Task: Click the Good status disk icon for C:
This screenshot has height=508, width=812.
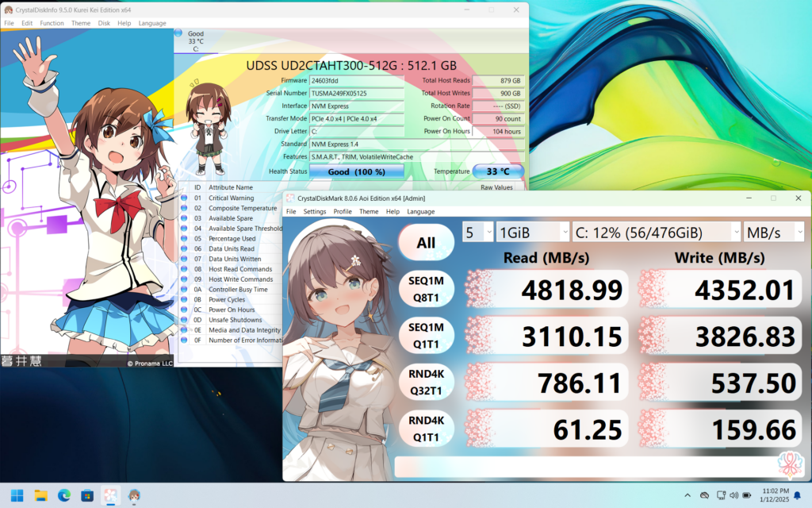Action: [x=178, y=33]
